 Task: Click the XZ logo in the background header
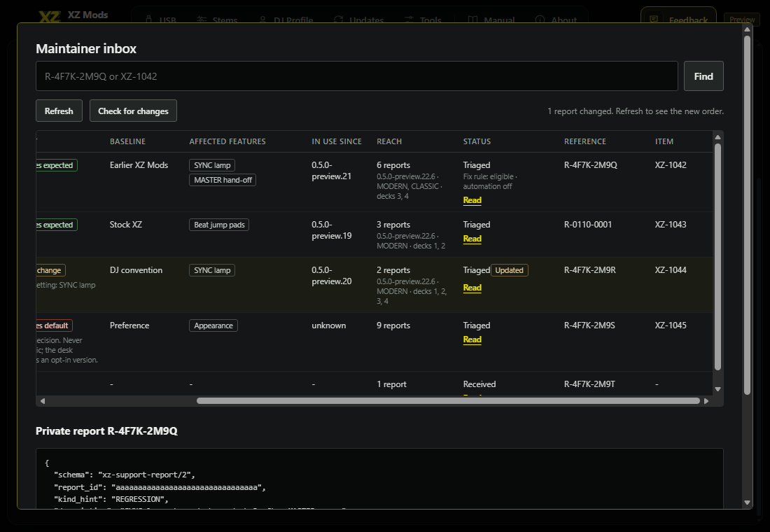pyautogui.click(x=50, y=17)
